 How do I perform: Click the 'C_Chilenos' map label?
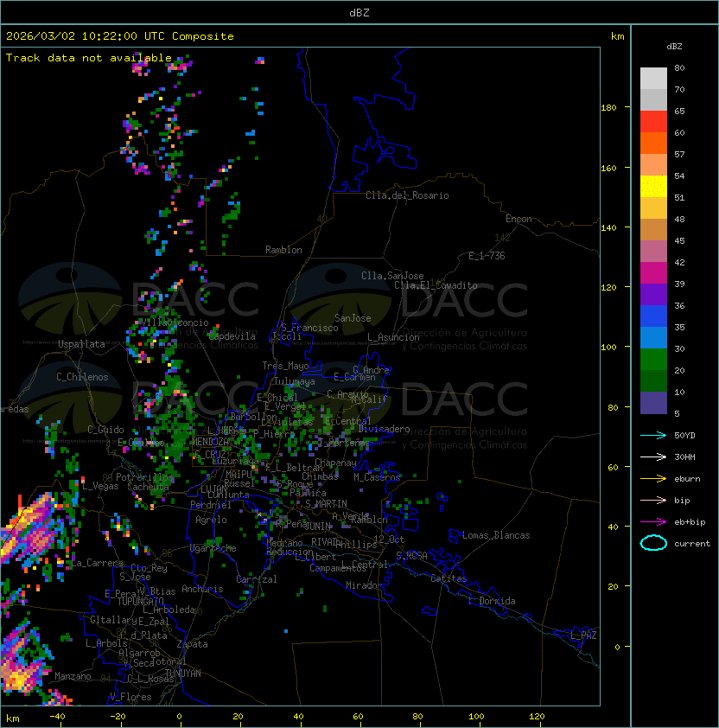[82, 377]
